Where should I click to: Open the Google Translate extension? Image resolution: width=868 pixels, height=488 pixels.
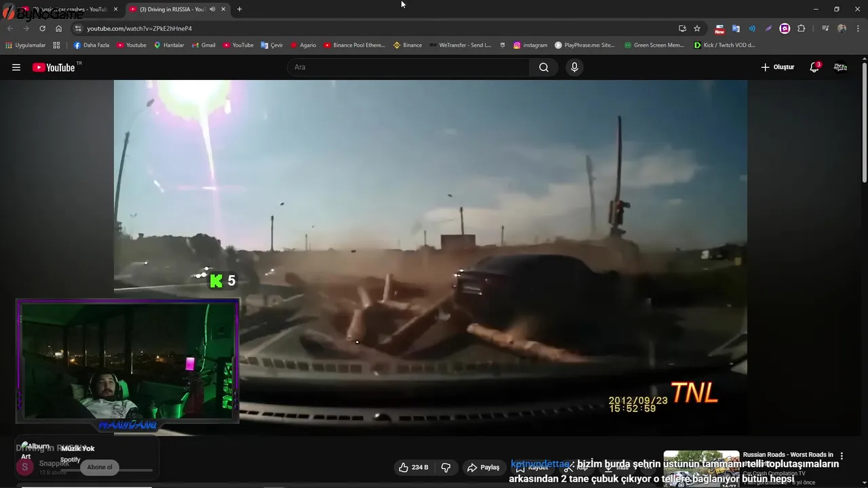click(736, 28)
